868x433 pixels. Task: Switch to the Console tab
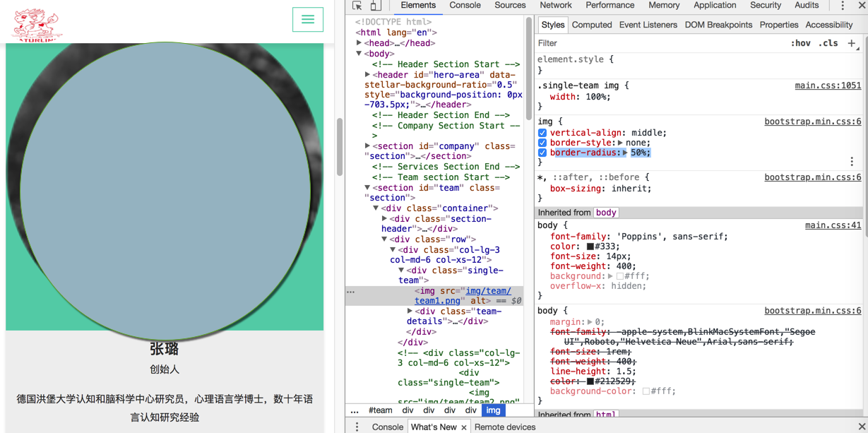pos(465,6)
